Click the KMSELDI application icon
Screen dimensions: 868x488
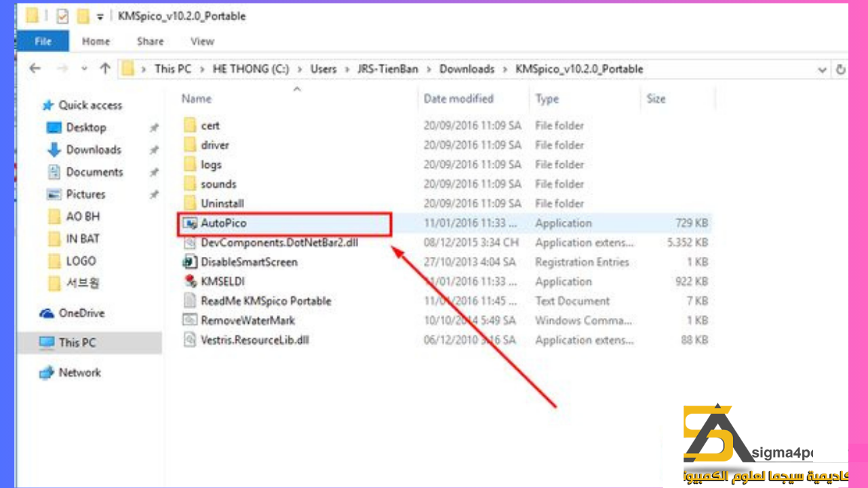click(190, 281)
